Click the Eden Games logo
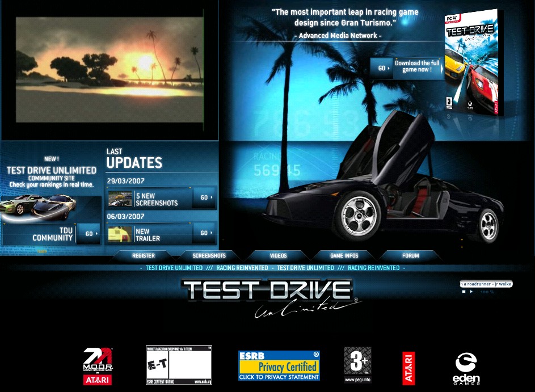This screenshot has width=535, height=392. click(466, 369)
